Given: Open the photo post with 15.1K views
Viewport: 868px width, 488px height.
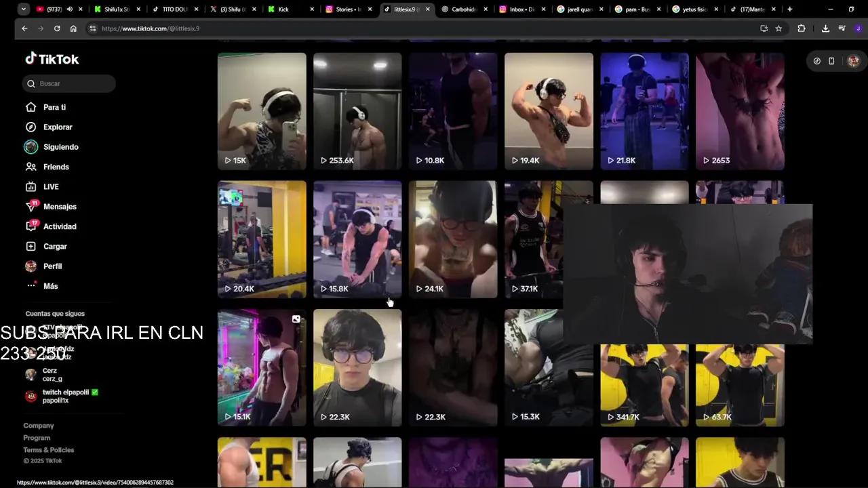Looking at the screenshot, I should point(262,367).
